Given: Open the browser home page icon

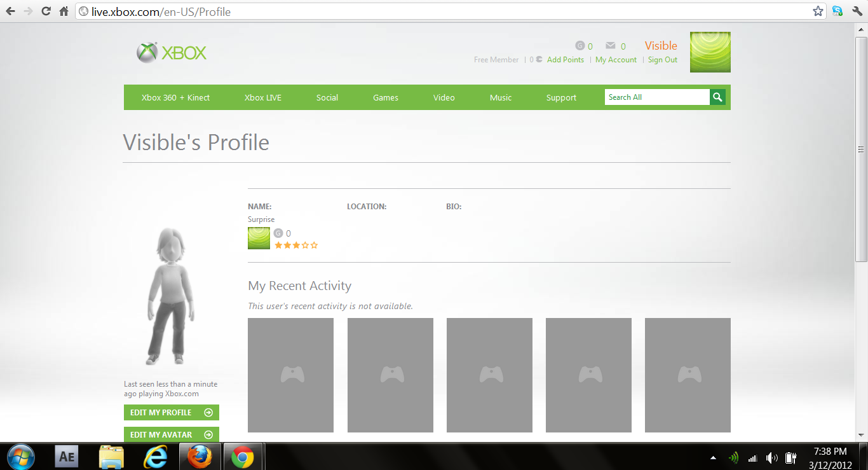Looking at the screenshot, I should pyautogui.click(x=64, y=11).
